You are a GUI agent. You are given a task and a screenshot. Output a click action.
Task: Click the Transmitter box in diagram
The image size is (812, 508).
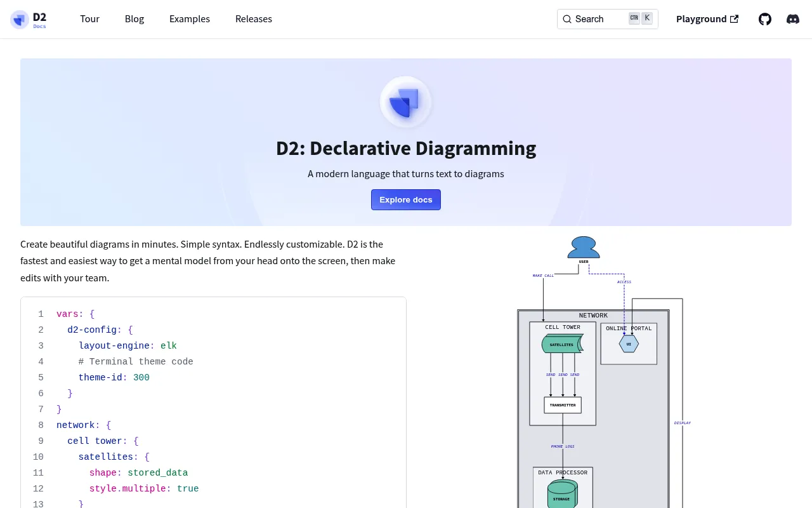(563, 405)
